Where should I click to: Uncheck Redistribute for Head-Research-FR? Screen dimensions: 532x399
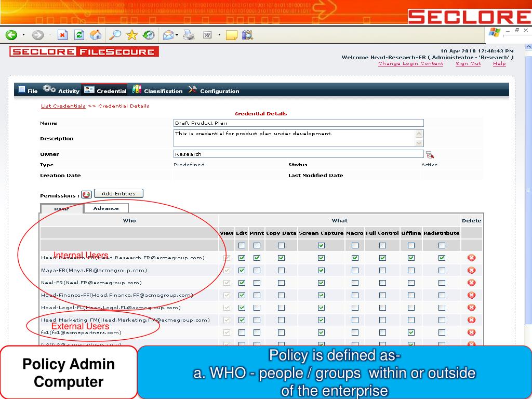click(442, 258)
